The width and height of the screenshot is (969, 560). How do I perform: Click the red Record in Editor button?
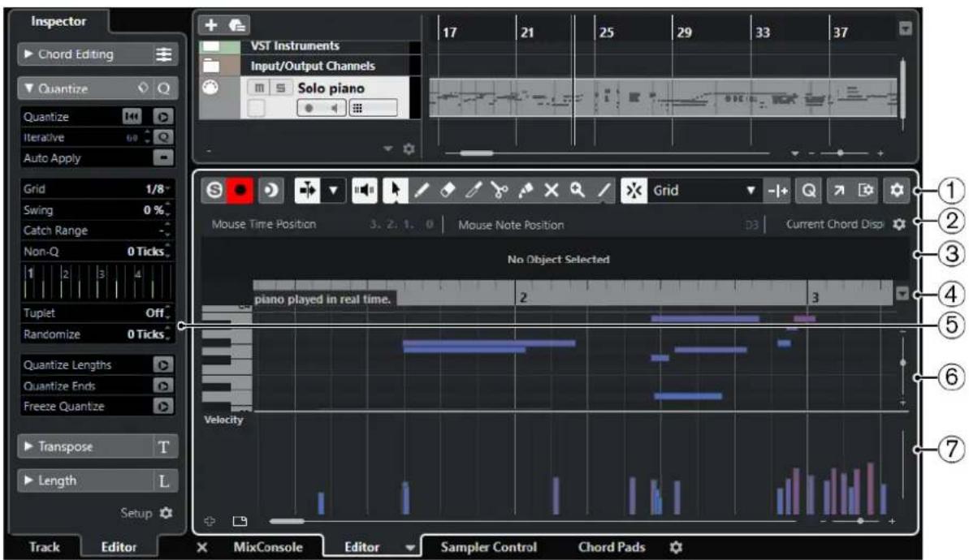[x=240, y=190]
